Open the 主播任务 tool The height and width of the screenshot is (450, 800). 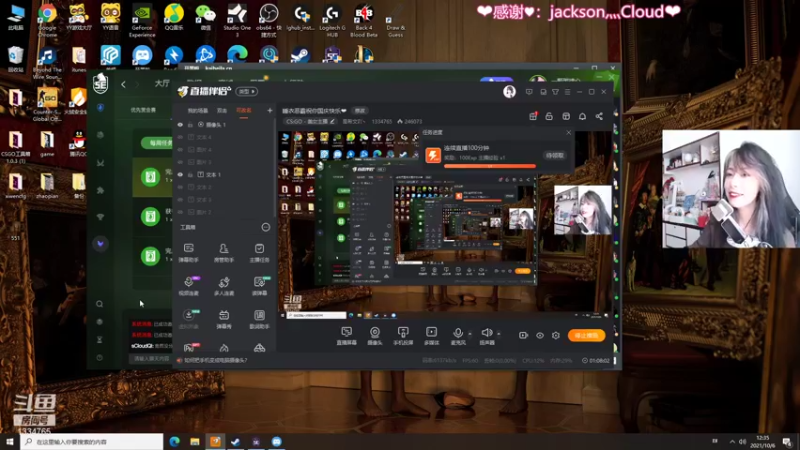click(x=259, y=253)
